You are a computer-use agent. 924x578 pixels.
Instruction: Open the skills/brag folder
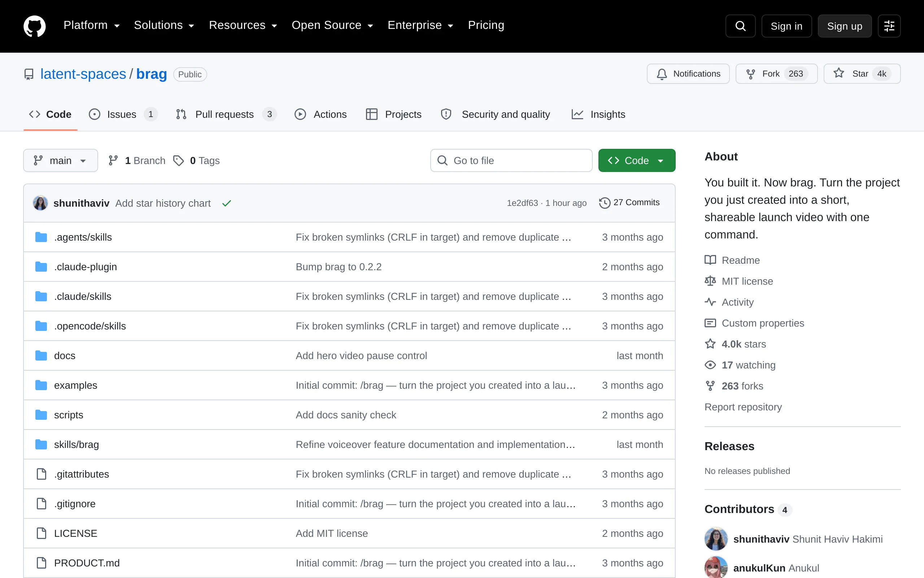click(77, 445)
